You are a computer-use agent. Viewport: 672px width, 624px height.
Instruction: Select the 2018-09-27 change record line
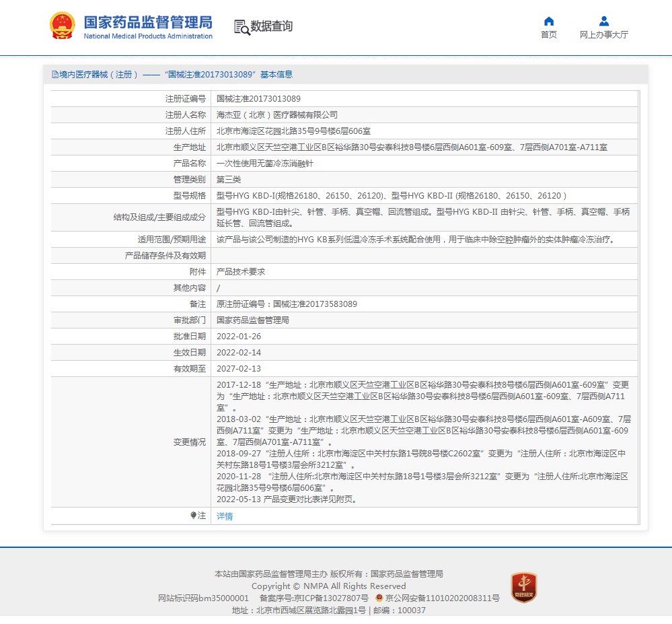(x=421, y=459)
